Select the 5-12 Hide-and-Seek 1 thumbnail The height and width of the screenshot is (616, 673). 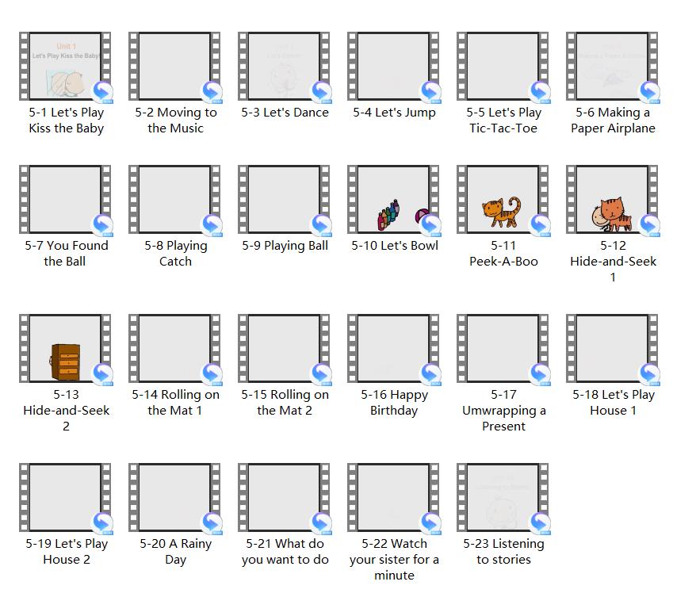click(613, 201)
